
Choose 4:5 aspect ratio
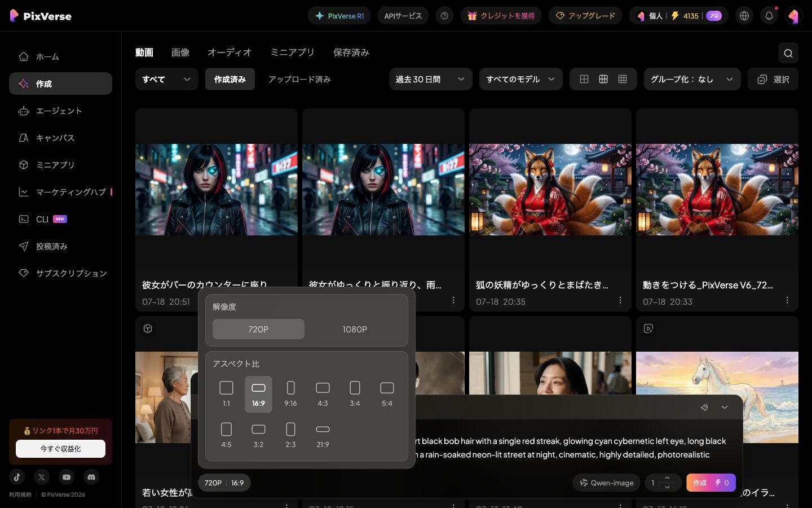click(x=226, y=435)
